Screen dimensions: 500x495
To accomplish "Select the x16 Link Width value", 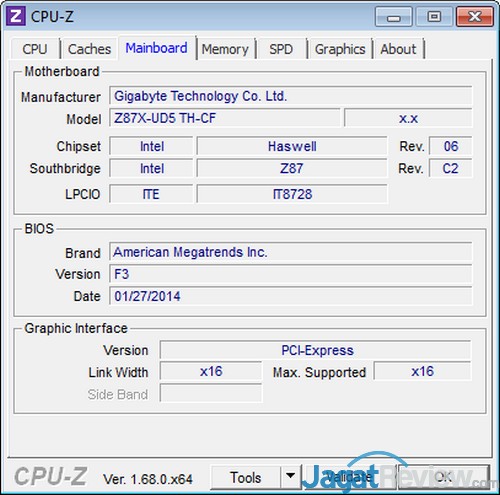I will [211, 371].
